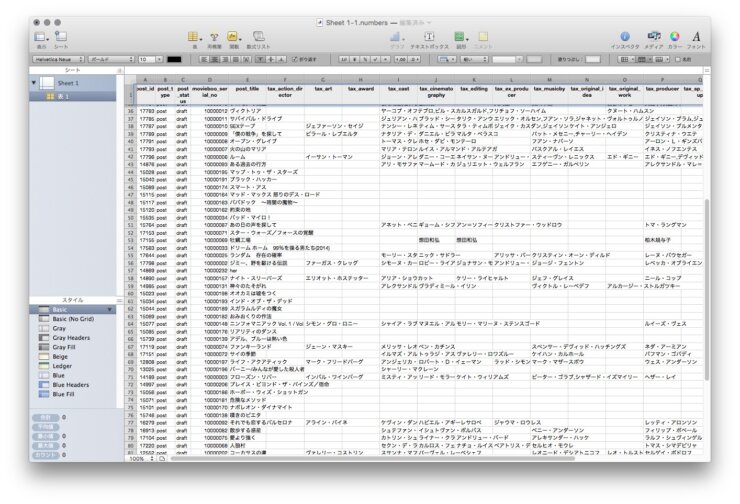The image size is (740, 504).
Task: Align text left in format bar
Action: (x=204, y=59)
